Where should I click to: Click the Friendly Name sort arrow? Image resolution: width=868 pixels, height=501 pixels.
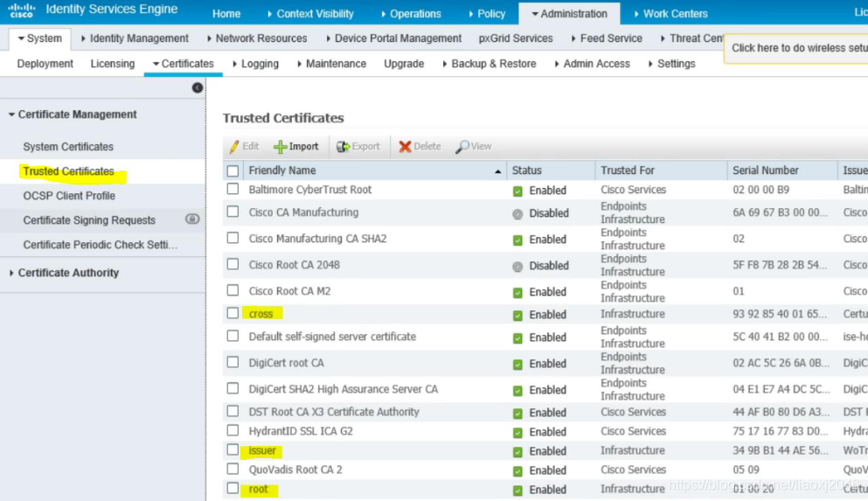tap(497, 171)
